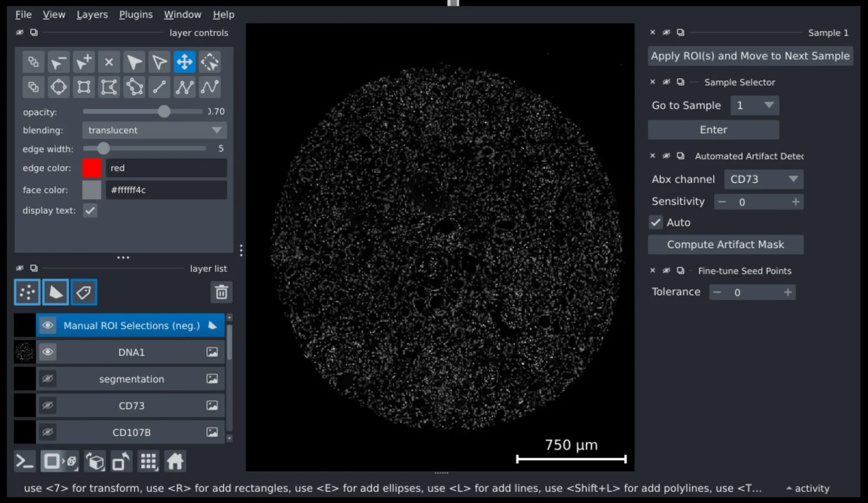Click the Enter button
Screen dimensions: 868x503
[x=713, y=130]
